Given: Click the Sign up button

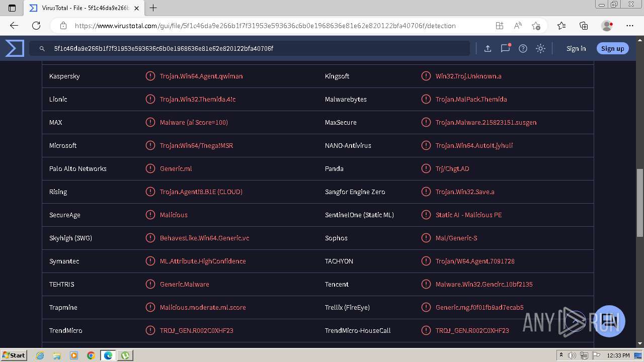Looking at the screenshot, I should point(612,49).
